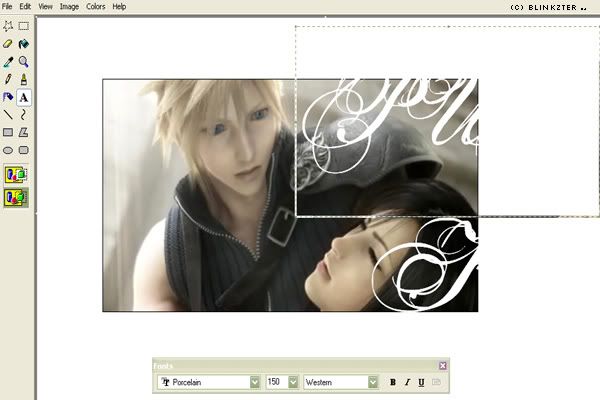Choose the Curve tool
600x400 pixels.
24,115
